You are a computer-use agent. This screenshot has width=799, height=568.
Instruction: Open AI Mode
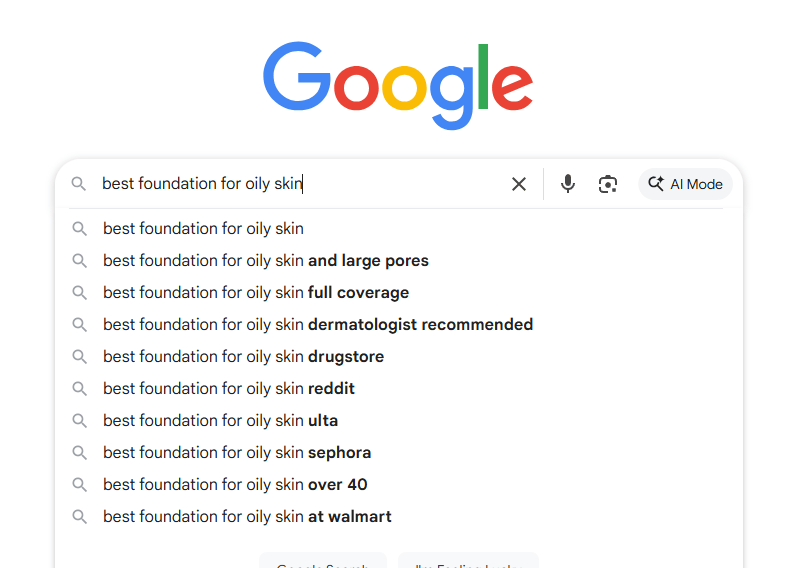685,184
